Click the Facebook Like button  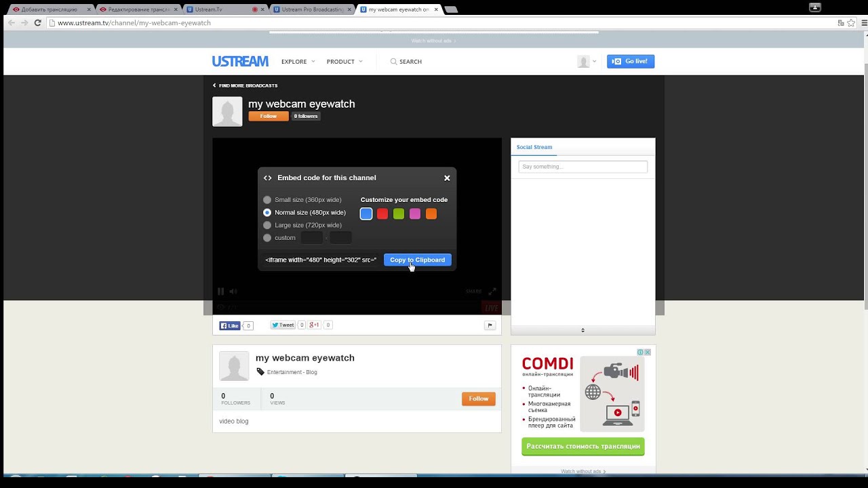click(x=230, y=326)
